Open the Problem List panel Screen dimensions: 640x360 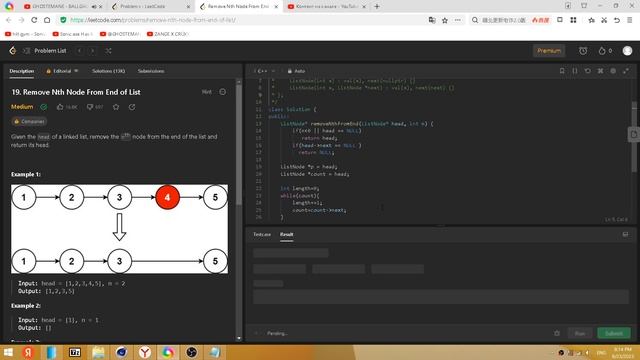(45, 51)
